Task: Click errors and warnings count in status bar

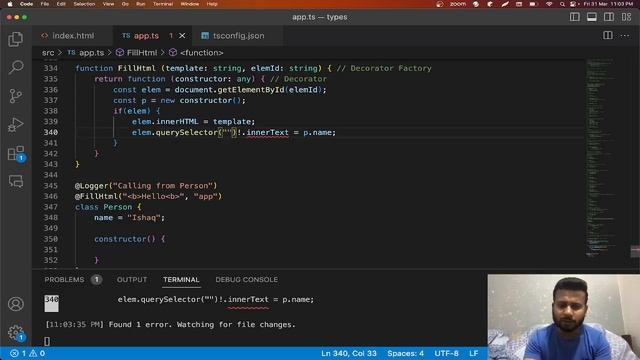Action: [x=27, y=353]
